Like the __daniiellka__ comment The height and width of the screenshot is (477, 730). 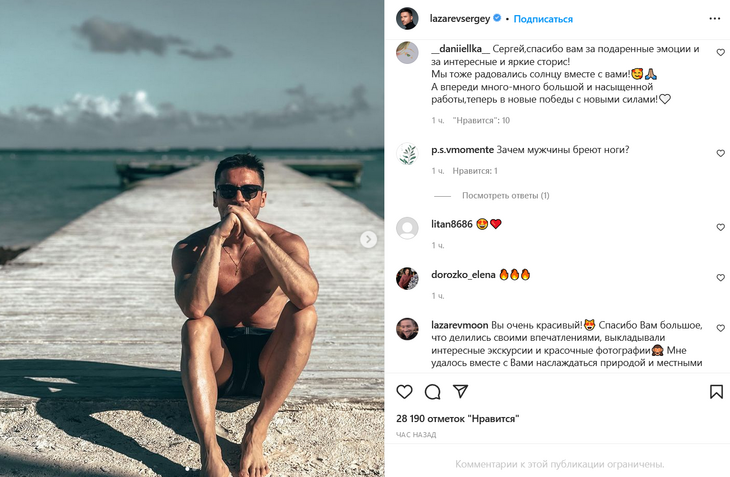720,53
